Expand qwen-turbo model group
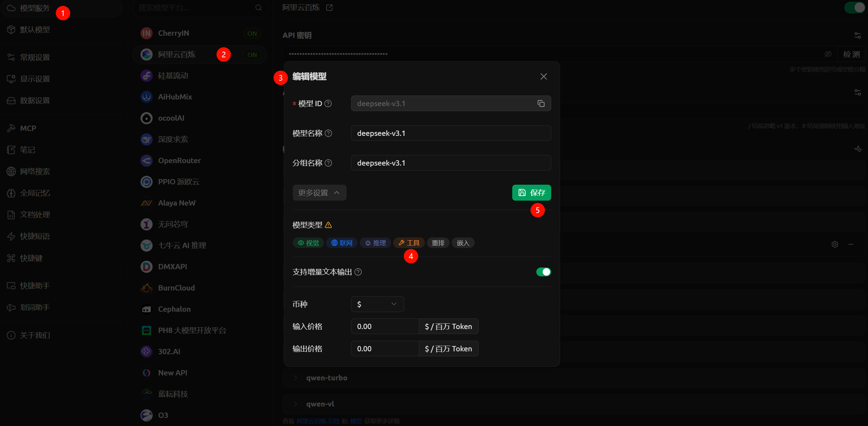868x426 pixels. point(574,378)
